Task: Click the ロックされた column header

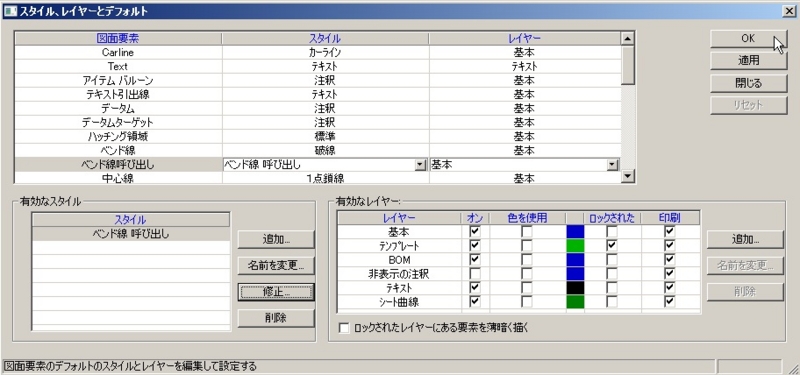Action: point(612,218)
